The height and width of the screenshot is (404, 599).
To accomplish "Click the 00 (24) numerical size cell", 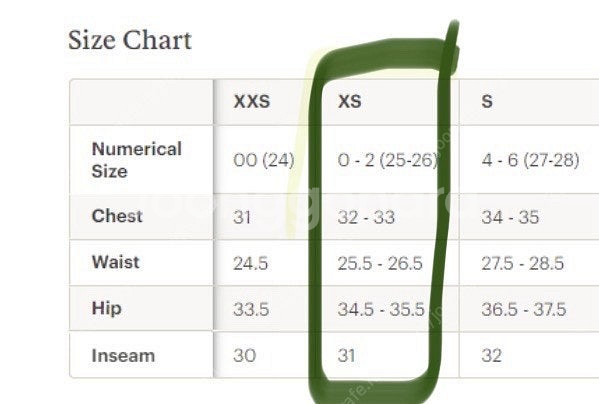I will click(x=264, y=160).
